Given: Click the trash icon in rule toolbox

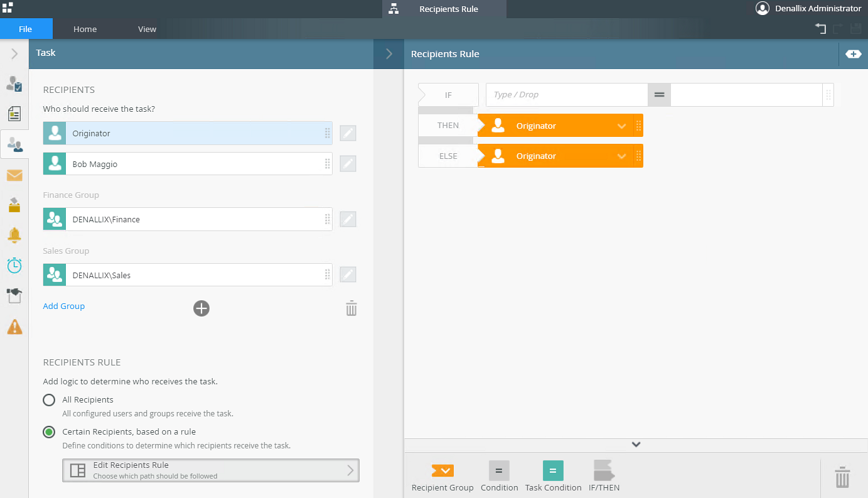Looking at the screenshot, I should 842,477.
